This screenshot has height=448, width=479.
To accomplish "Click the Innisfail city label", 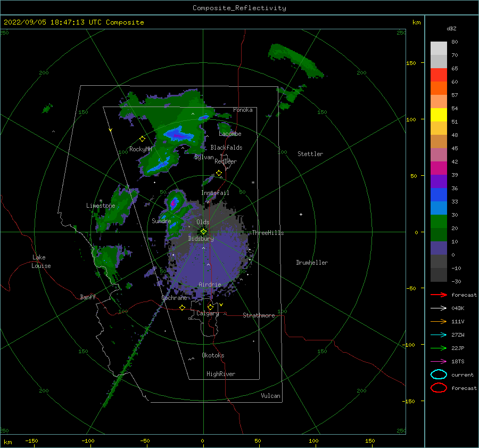I will (215, 193).
